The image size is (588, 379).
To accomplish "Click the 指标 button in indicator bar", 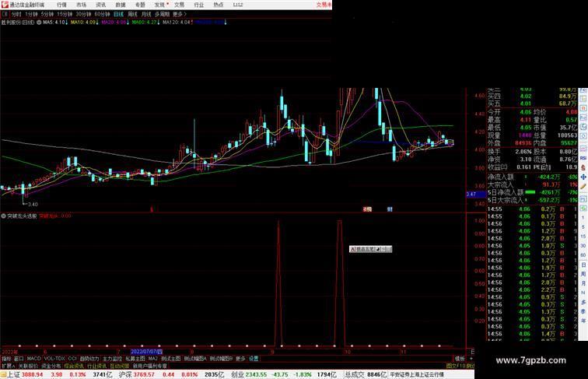I will [x=6, y=359].
